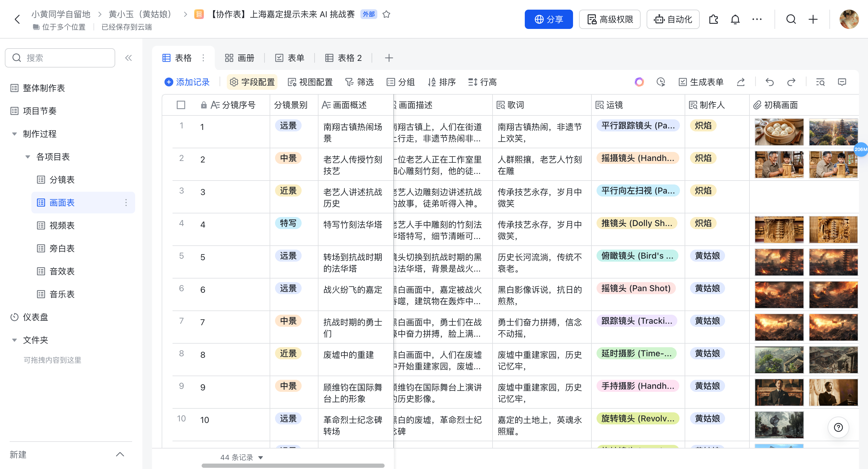Open the extensions puzzle icon
Image resolution: width=868 pixels, height=469 pixels.
point(713,19)
